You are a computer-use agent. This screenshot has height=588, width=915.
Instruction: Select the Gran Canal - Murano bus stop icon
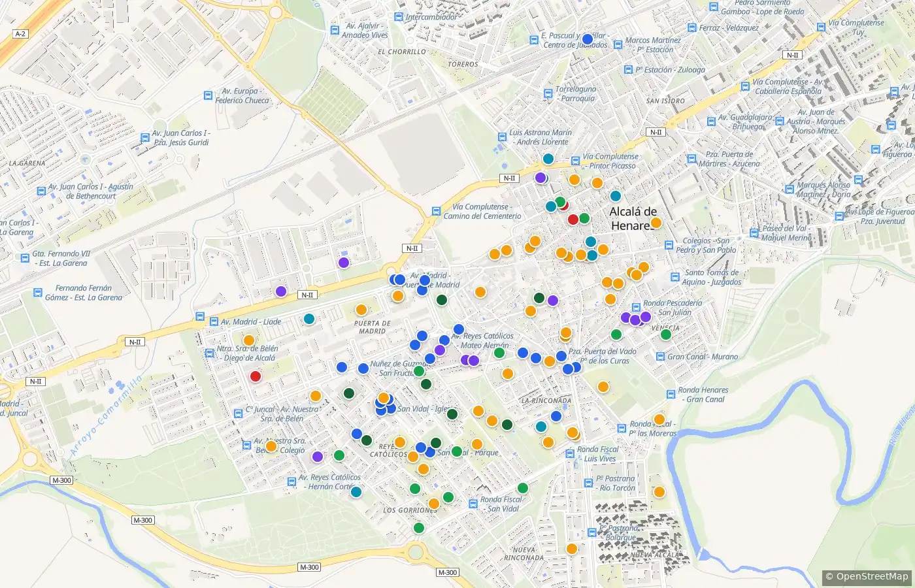(x=659, y=357)
